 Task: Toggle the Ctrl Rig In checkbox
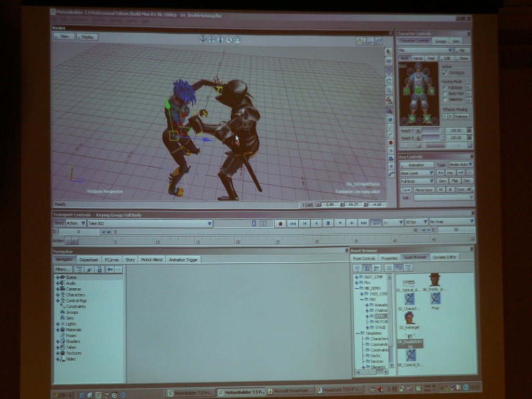pyautogui.click(x=444, y=73)
